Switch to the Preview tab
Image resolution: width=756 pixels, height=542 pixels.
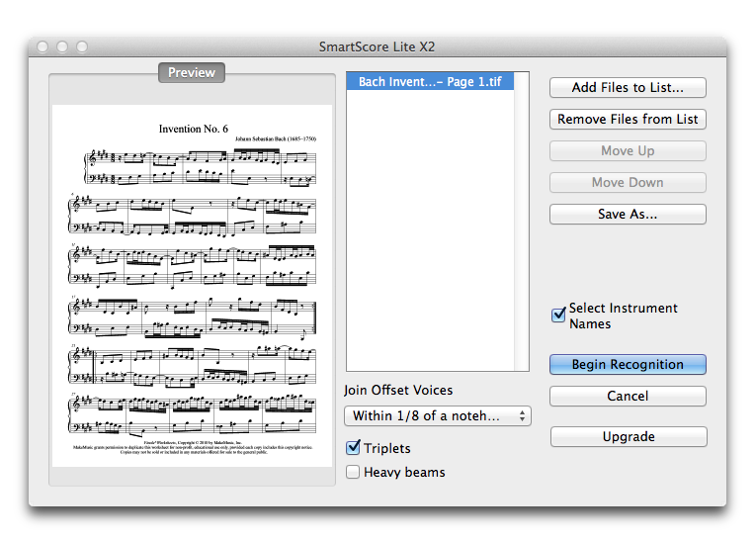[192, 72]
